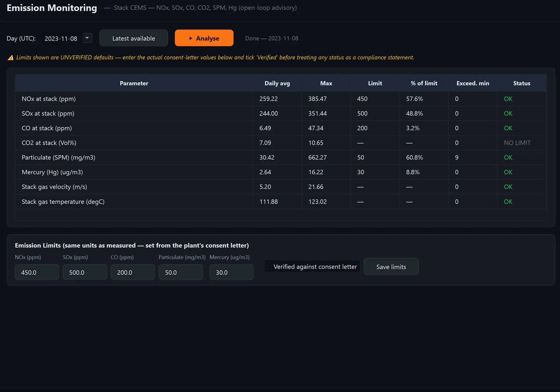Select the CO at stack (ppm) row
This screenshot has width=560, height=392.
[281, 128]
